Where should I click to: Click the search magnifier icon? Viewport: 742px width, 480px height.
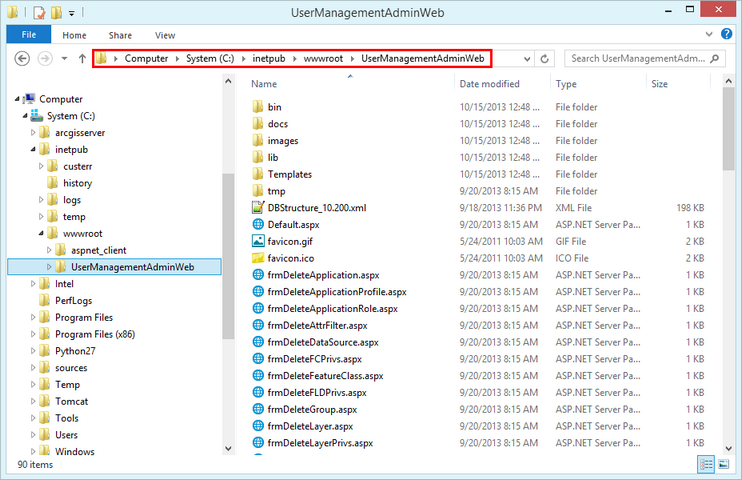coord(715,58)
